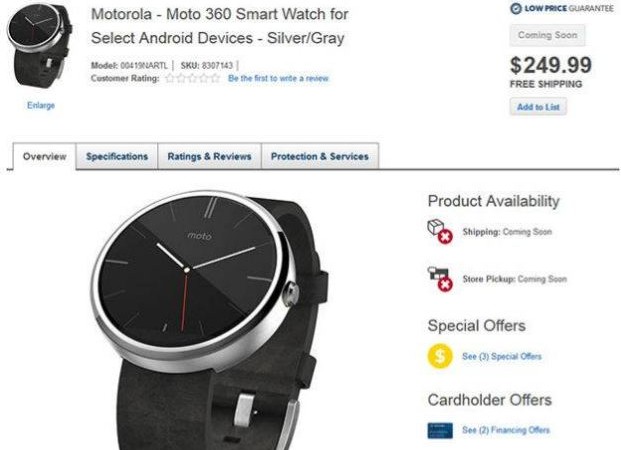Open See (3) Special Offers link

click(501, 357)
